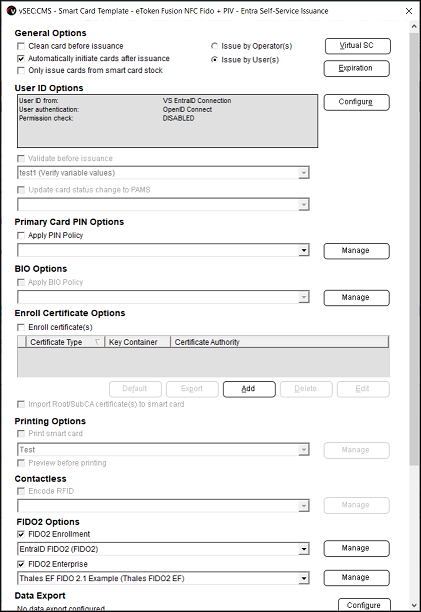Select Issue by Operator(s) radio button
The height and width of the screenshot is (612, 421).
[x=214, y=46]
